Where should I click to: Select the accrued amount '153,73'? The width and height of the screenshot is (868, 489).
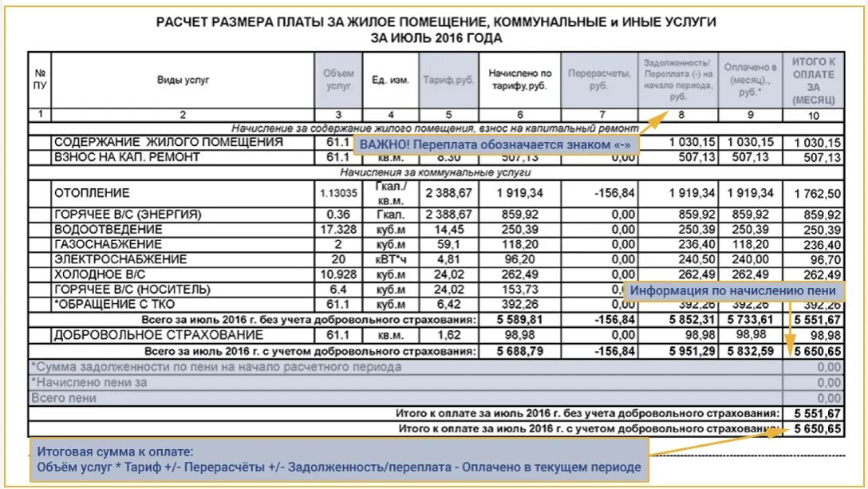(520, 290)
